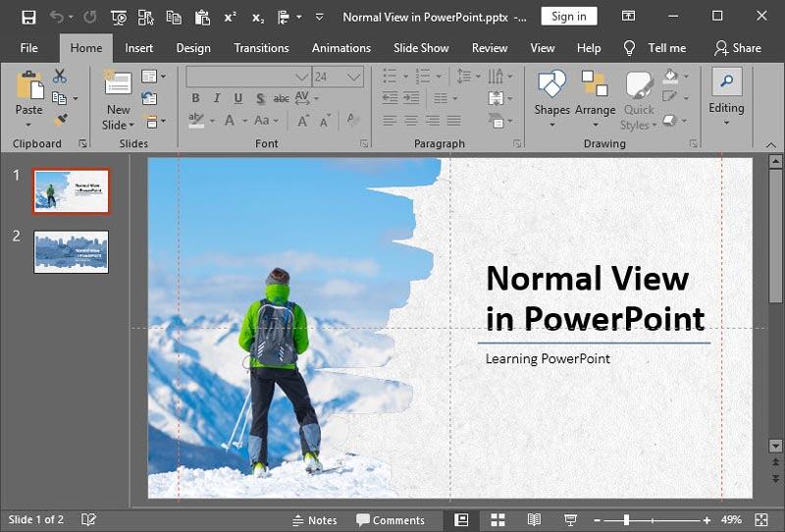Click the Sign in button
The width and height of the screenshot is (785, 532).
point(569,17)
